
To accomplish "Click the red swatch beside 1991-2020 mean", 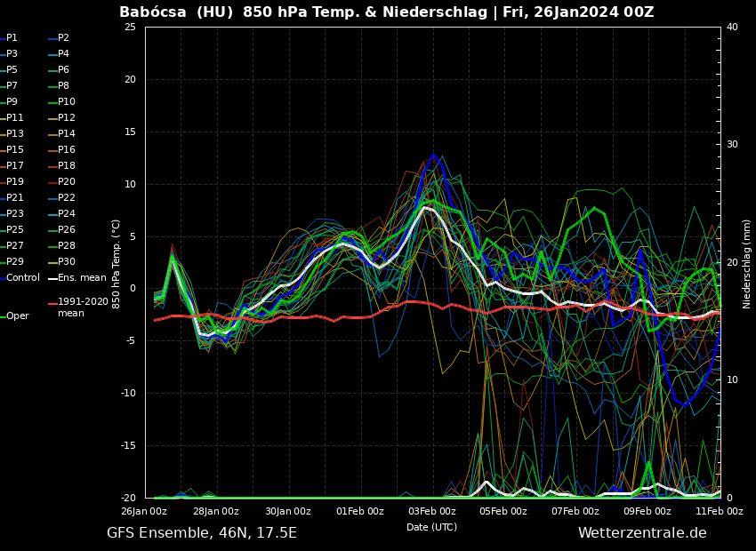I will point(52,304).
